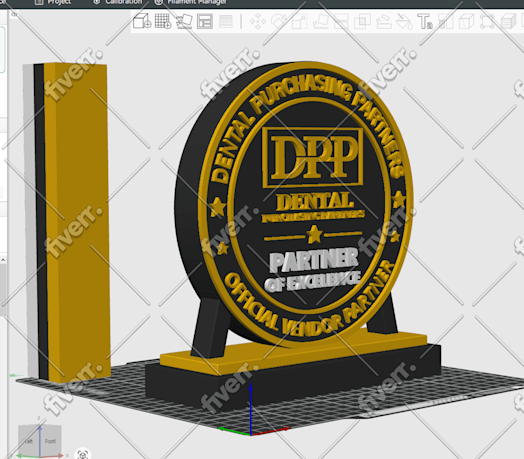Open the Text shape tool

tap(425, 21)
